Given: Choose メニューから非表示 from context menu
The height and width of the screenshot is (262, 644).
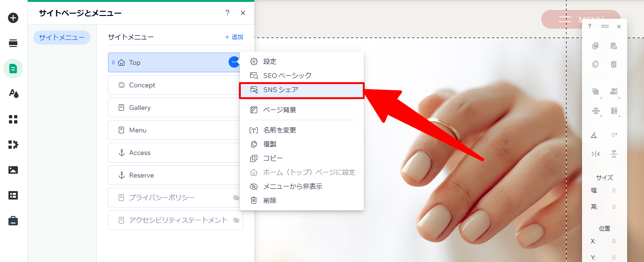Looking at the screenshot, I should 302,186.
